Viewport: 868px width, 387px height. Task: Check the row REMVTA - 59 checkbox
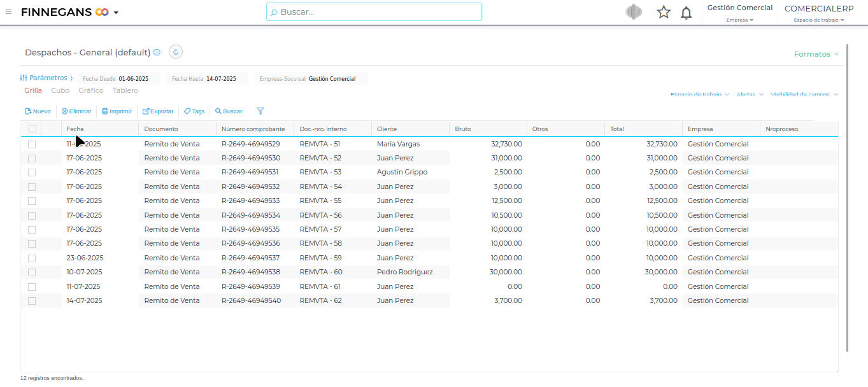point(32,258)
